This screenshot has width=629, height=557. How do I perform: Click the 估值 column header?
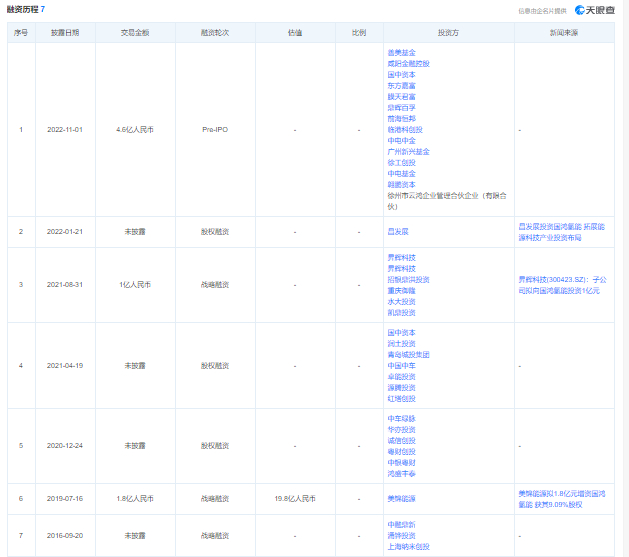(295, 33)
